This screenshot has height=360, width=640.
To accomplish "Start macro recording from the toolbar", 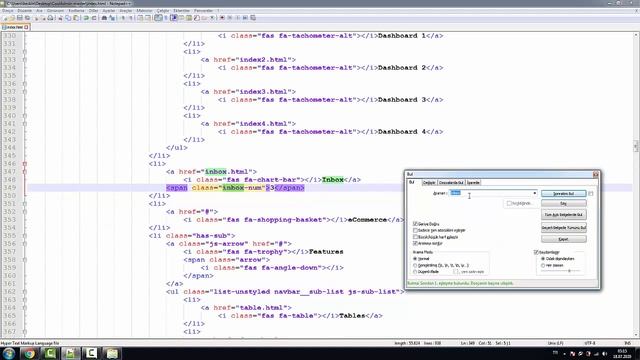I will tap(222, 18).
